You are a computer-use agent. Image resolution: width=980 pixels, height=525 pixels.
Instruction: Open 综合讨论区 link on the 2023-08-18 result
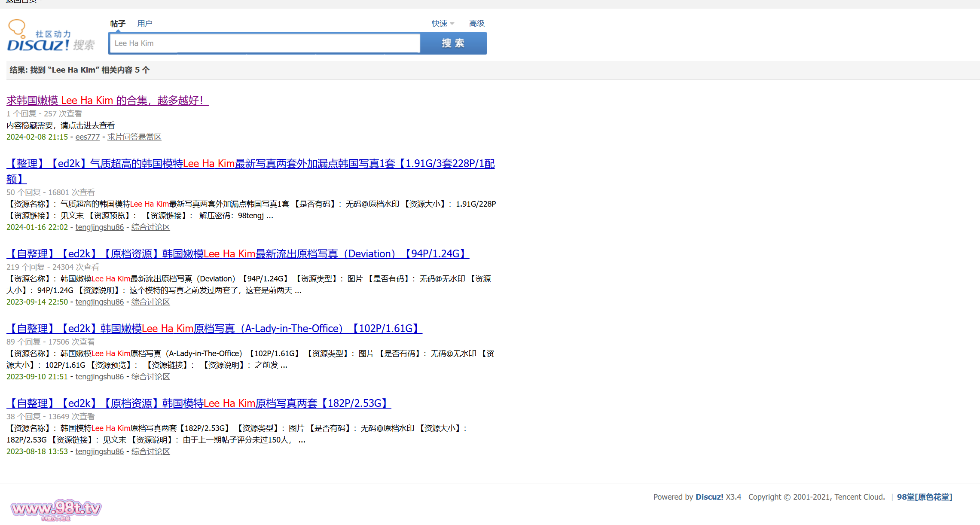coord(151,451)
